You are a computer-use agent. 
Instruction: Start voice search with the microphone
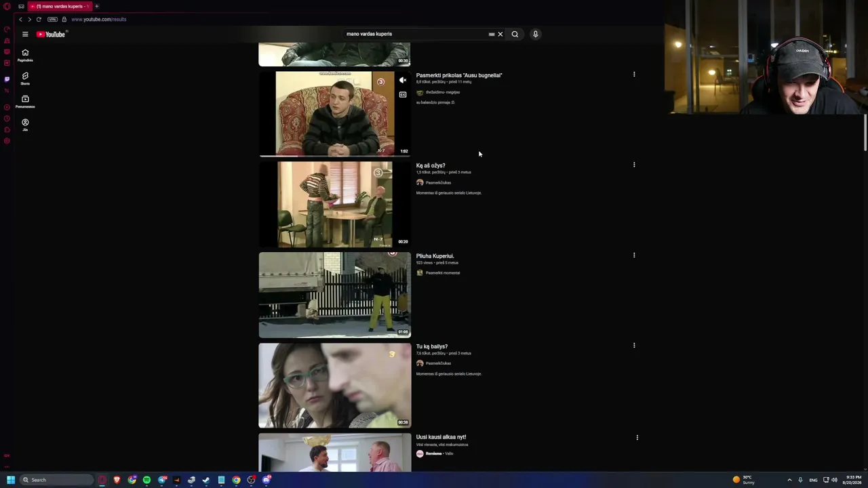(535, 34)
